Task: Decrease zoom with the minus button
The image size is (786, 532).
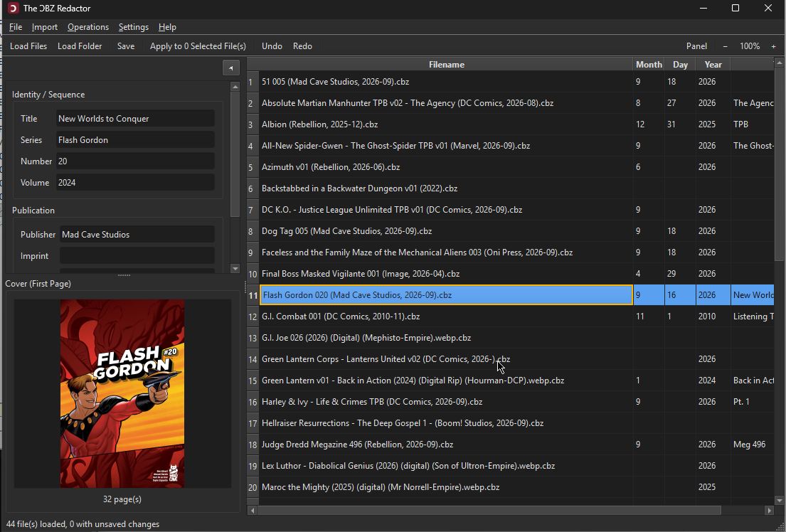Action: click(725, 46)
